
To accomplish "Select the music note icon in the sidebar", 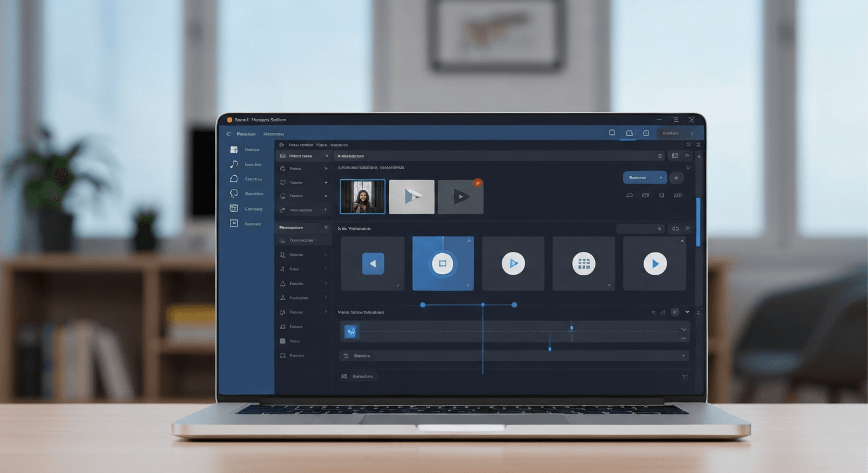I will (234, 164).
